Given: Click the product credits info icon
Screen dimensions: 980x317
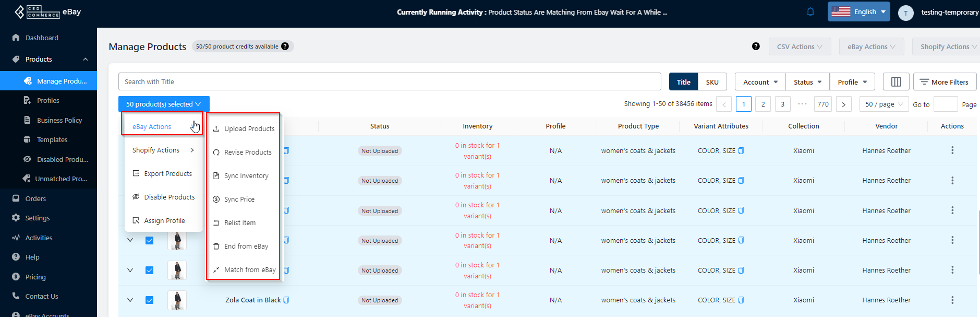Looking at the screenshot, I should (x=285, y=46).
